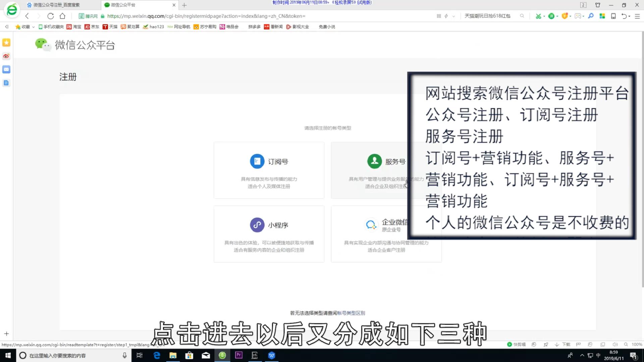
Task: Open the 京东 bookmark
Action: [x=92, y=27]
